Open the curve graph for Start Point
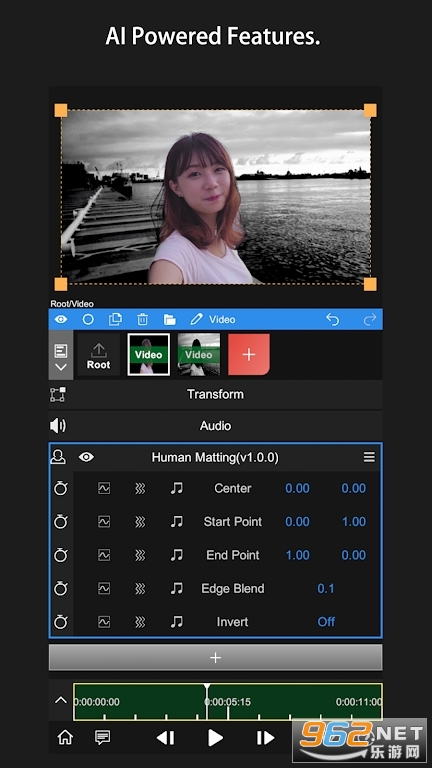 (104, 522)
